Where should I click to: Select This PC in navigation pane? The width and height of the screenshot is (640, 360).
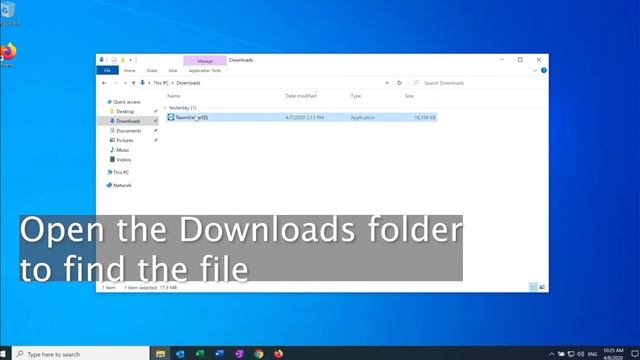click(x=121, y=173)
